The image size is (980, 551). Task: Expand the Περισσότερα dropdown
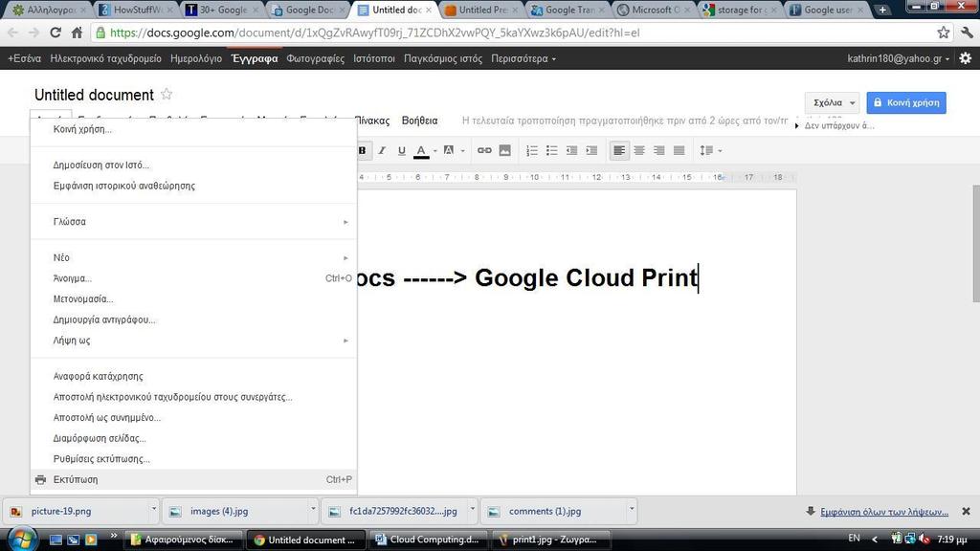523,58
